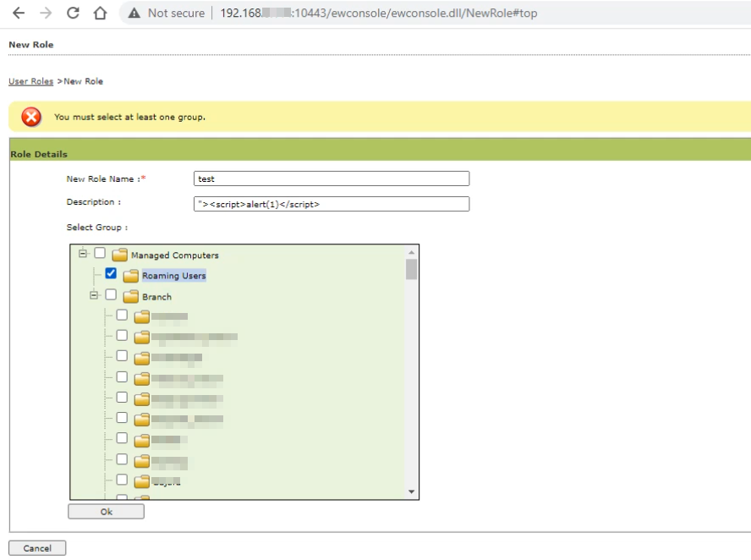Click the Ok button

(x=106, y=512)
